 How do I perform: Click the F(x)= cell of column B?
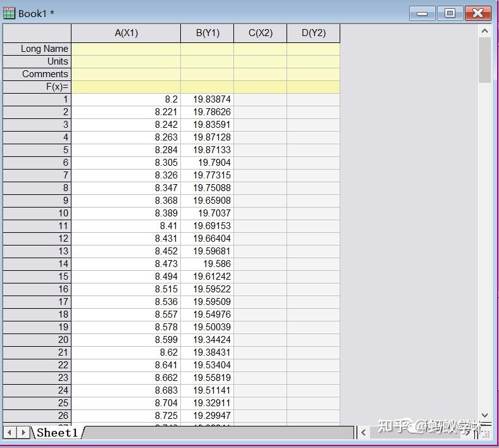pyautogui.click(x=207, y=87)
